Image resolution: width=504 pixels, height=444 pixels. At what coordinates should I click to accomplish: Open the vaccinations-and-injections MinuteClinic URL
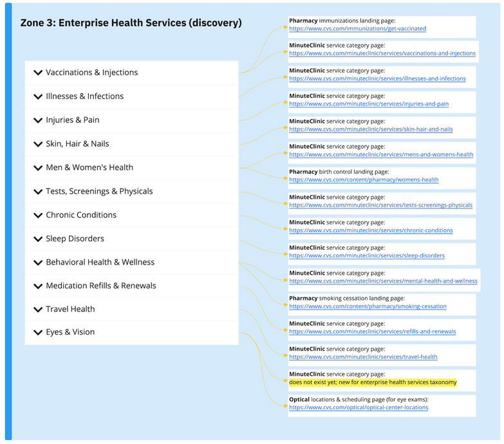382,53
